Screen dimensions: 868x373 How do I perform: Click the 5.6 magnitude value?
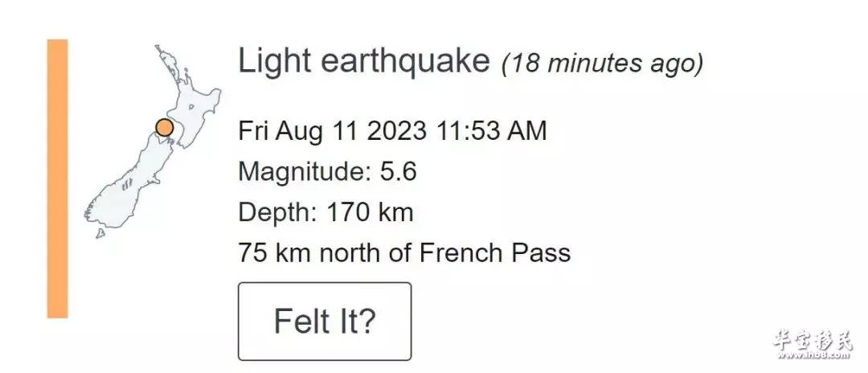398,172
